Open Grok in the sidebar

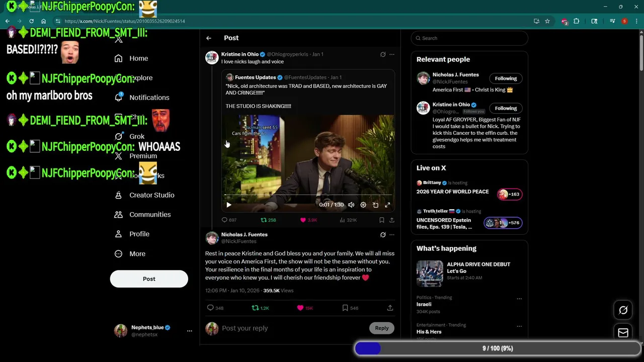tap(129, 136)
